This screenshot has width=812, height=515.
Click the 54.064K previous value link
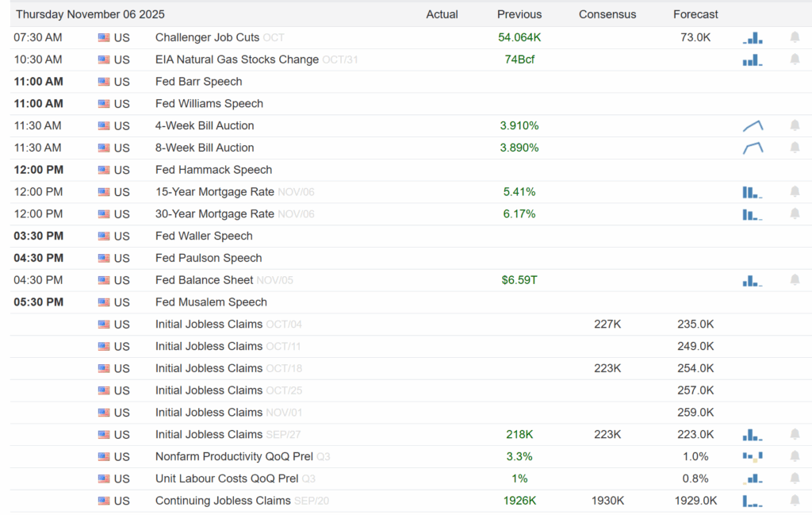pos(519,37)
